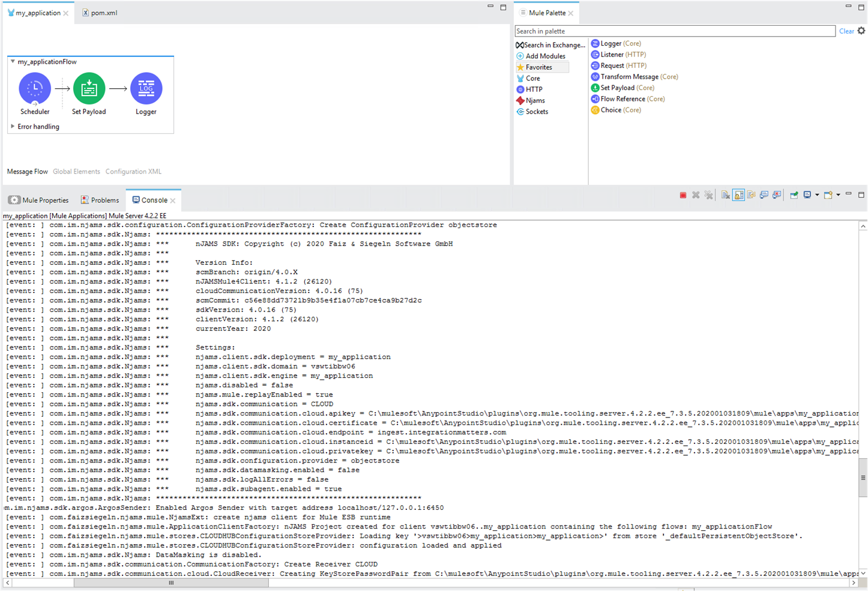The image size is (868, 591).
Task: Terminate the running application with red stop icon
Action: pyautogui.click(x=683, y=195)
